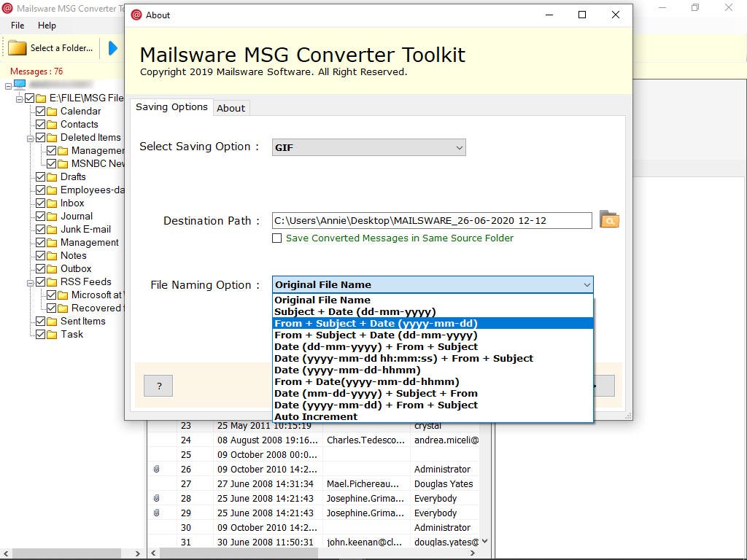Select From + Date(yyyy-mm-dd-hhmm) entry

[x=433, y=382]
